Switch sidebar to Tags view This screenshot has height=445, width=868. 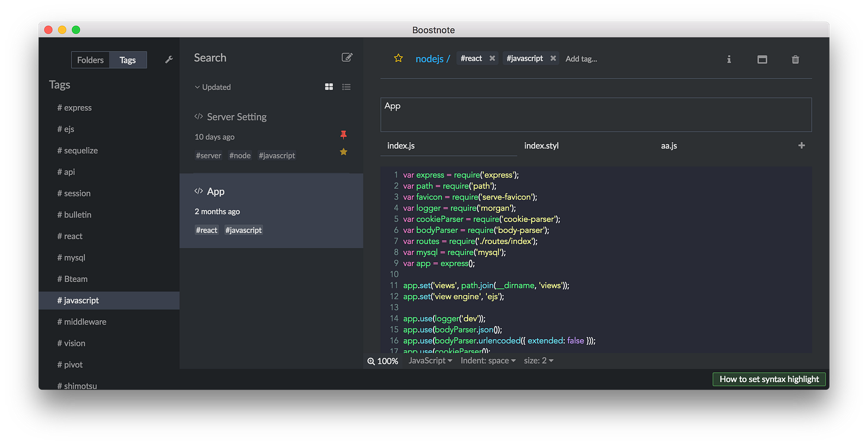tap(128, 60)
